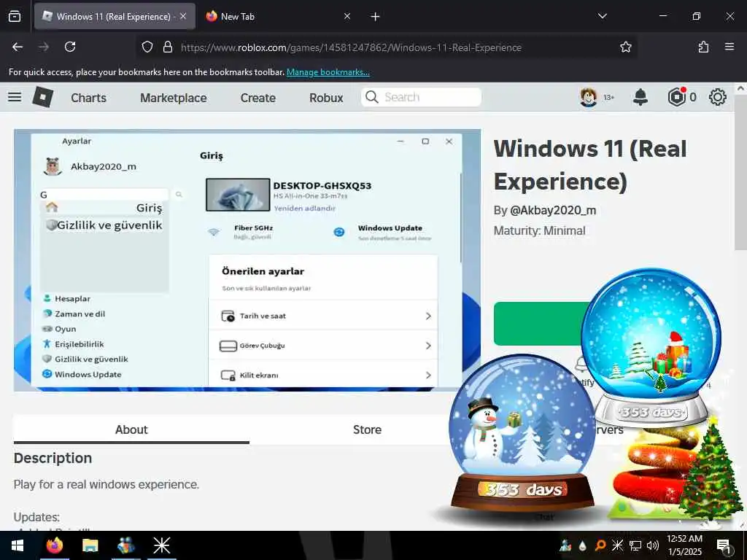Click the page scrollbar thumb
The image size is (747, 560).
click(x=740, y=171)
